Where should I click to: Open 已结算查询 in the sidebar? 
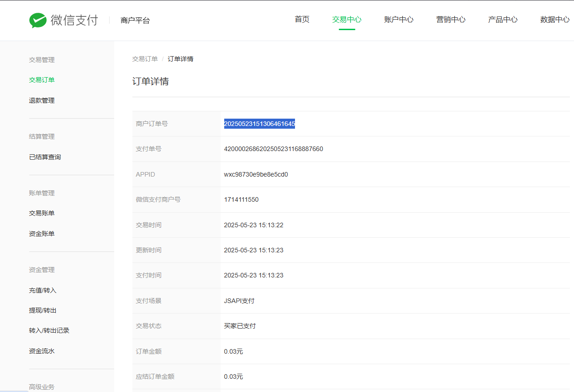[x=45, y=157]
